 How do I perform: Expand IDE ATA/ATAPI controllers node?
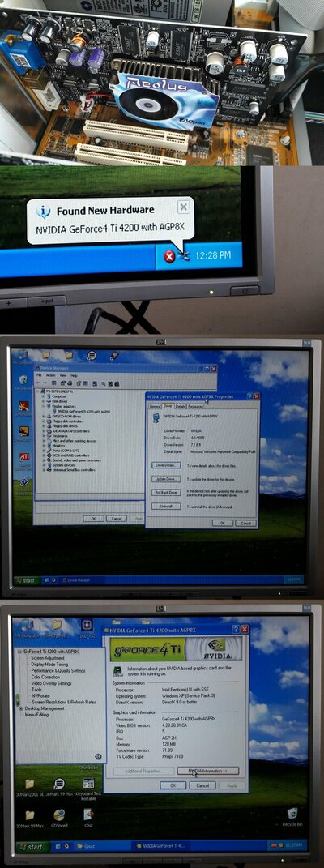(43, 431)
